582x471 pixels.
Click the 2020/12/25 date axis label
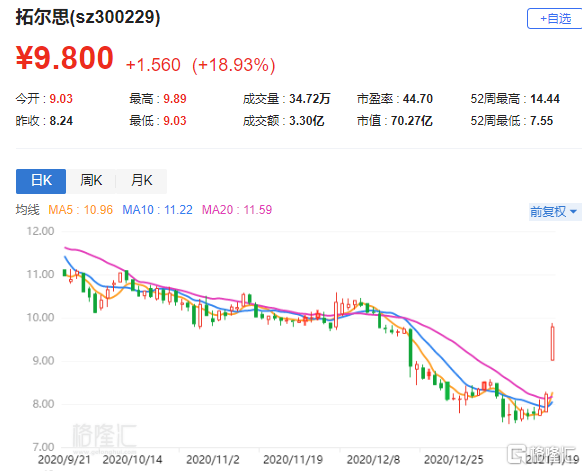point(454,460)
